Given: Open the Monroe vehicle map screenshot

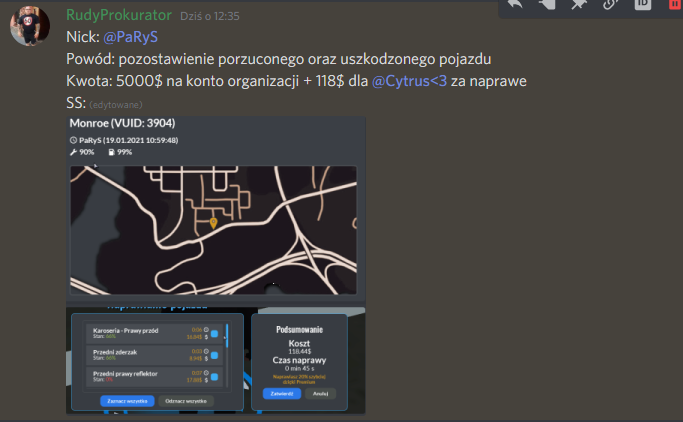Looking at the screenshot, I should click(x=216, y=209).
